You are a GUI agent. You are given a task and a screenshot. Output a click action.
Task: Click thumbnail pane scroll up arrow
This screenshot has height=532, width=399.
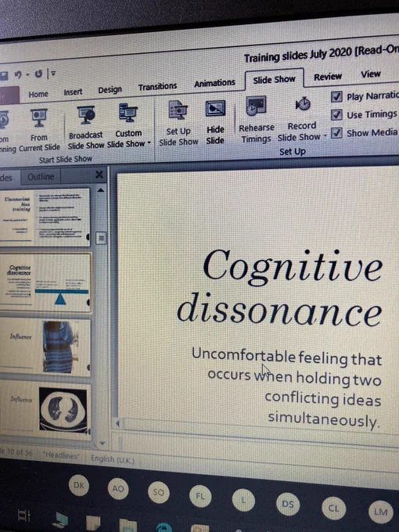tap(101, 190)
